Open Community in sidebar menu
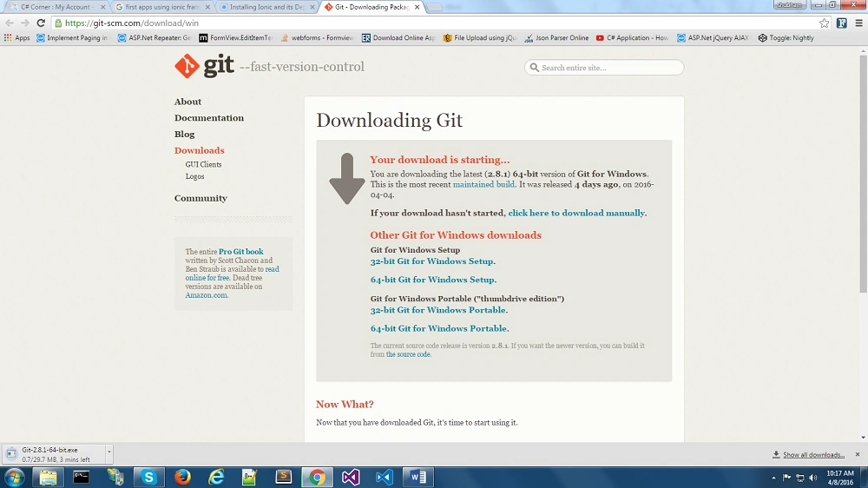The width and height of the screenshot is (868, 488). coord(201,198)
